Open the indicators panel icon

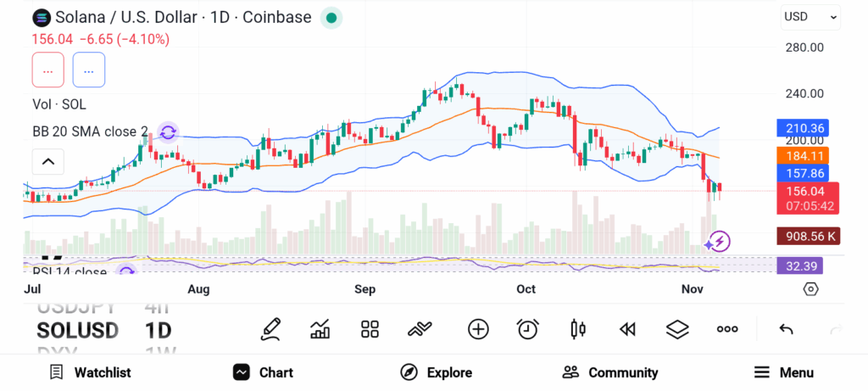tap(320, 329)
